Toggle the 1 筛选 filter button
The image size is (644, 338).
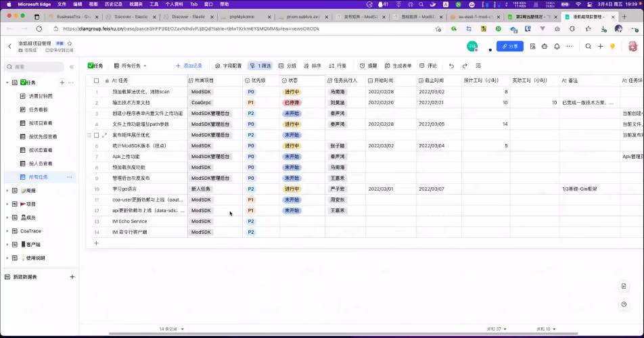(260, 66)
